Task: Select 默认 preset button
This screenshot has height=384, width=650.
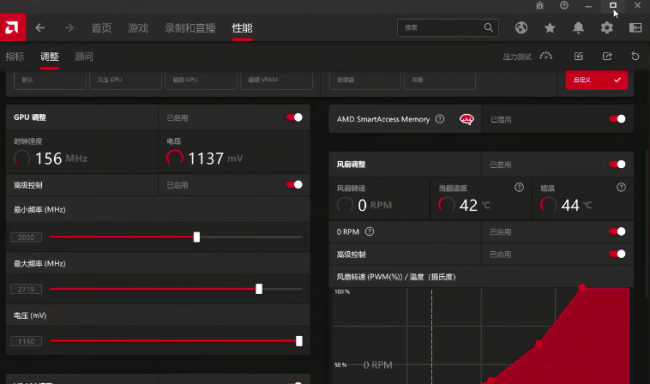Action: (50, 80)
